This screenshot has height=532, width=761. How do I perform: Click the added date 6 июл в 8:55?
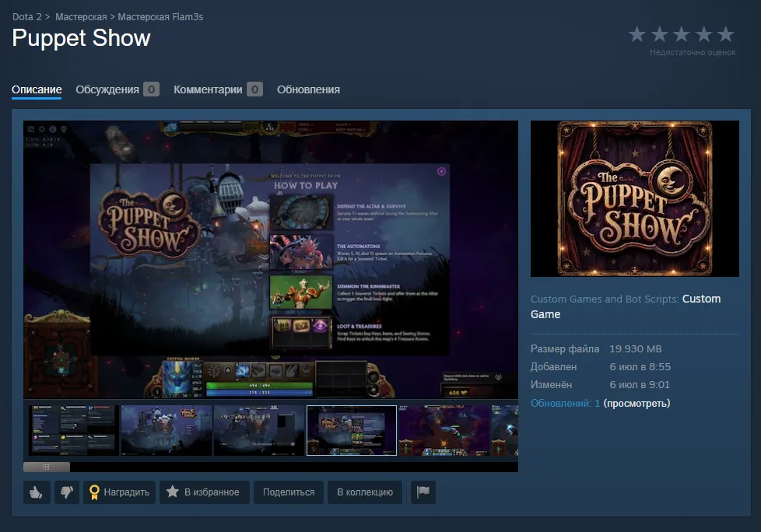pos(640,366)
